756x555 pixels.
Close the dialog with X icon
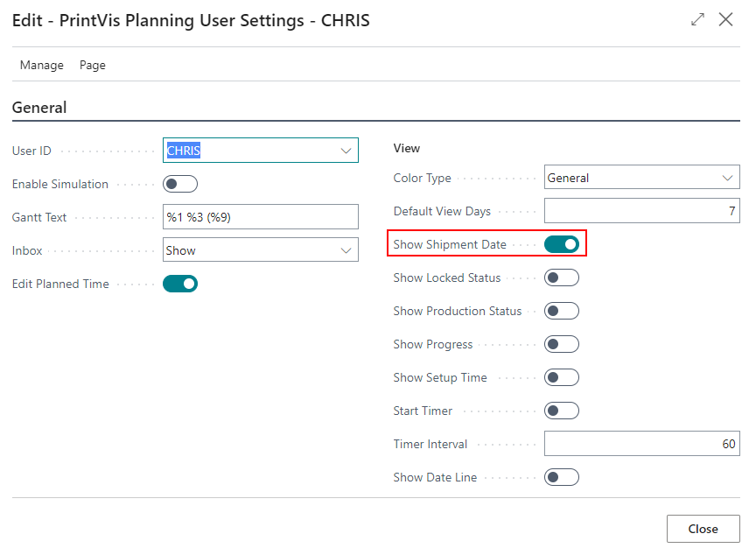click(x=725, y=20)
